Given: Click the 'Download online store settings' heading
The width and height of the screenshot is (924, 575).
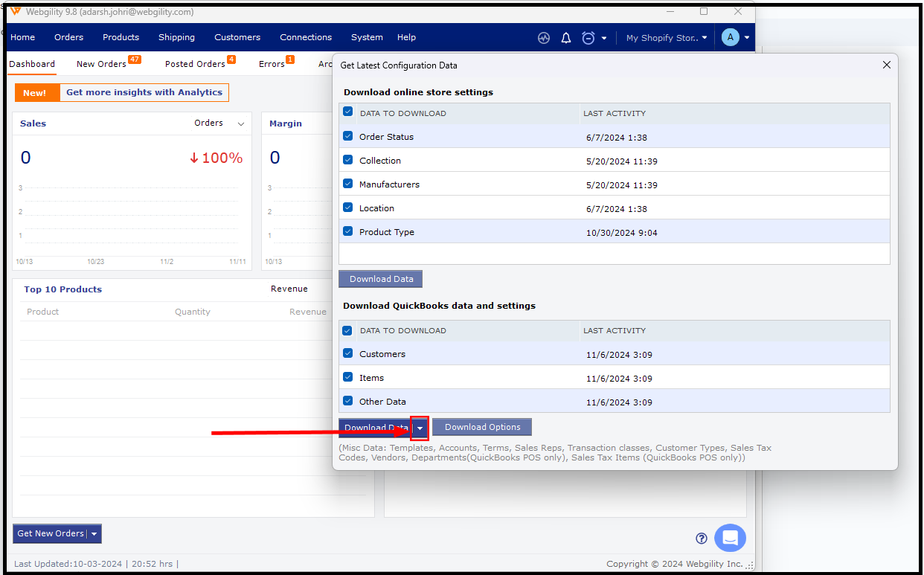Looking at the screenshot, I should 418,92.
